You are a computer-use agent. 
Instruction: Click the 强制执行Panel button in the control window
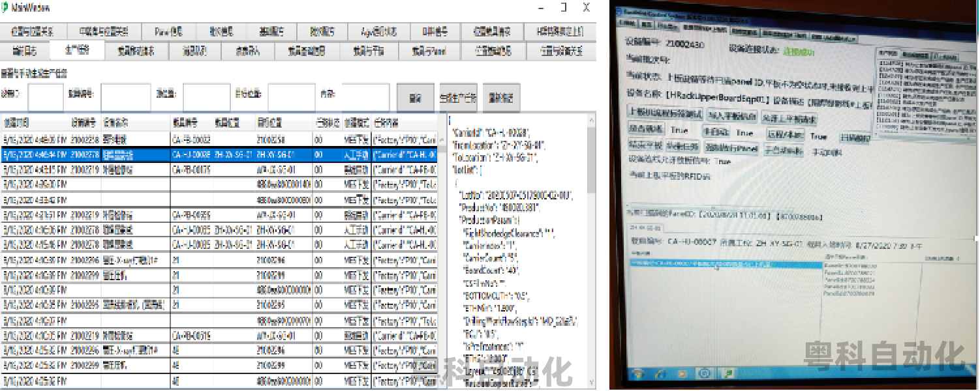(x=733, y=149)
